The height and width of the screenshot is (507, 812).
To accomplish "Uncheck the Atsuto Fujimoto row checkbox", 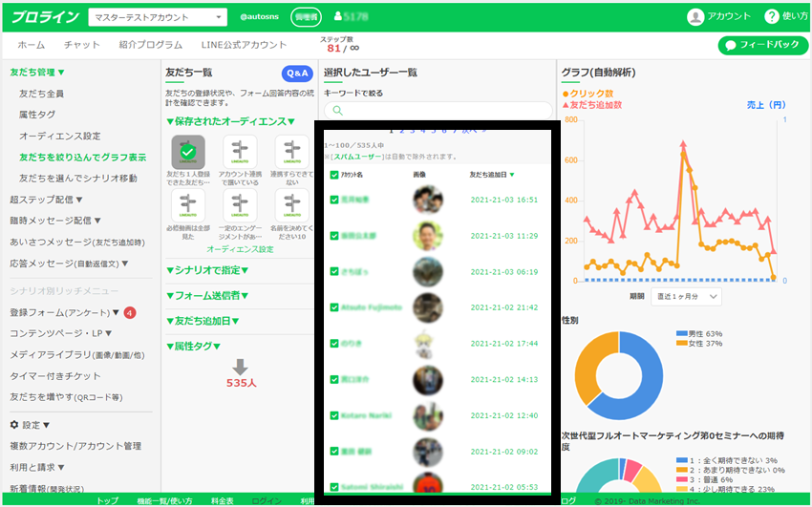I will tap(333, 307).
